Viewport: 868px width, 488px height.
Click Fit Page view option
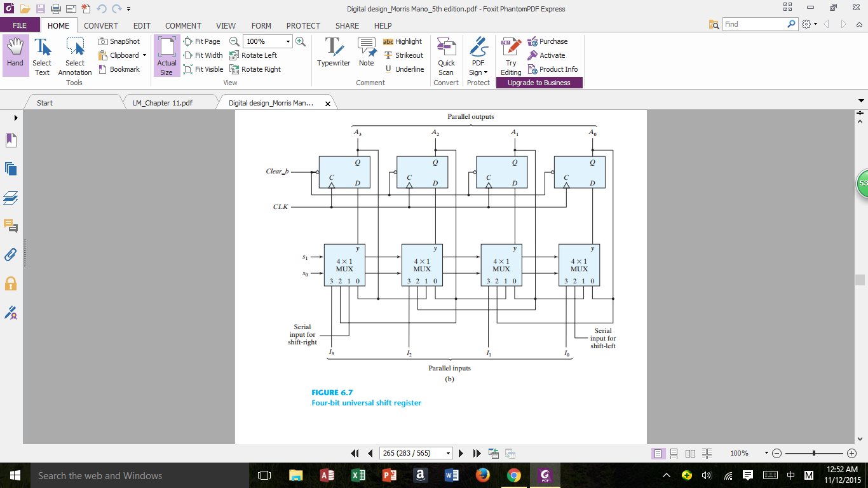point(202,41)
